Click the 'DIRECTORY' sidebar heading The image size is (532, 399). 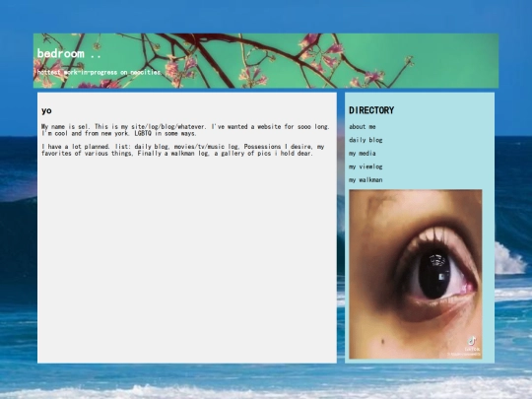(x=371, y=110)
